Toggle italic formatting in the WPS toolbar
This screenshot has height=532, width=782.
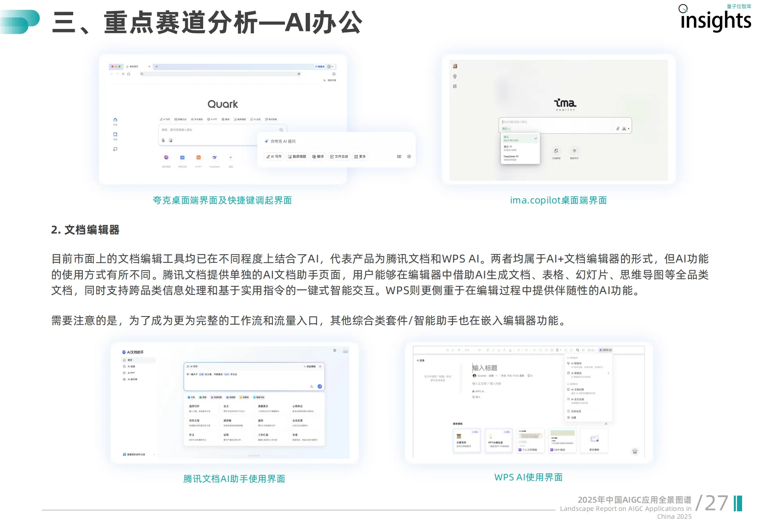click(493, 350)
